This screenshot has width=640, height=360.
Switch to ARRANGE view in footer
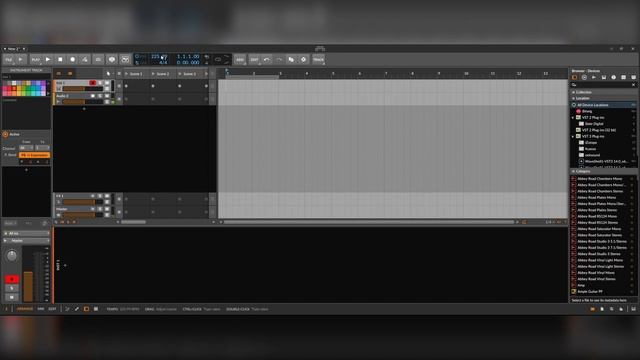[25, 309]
